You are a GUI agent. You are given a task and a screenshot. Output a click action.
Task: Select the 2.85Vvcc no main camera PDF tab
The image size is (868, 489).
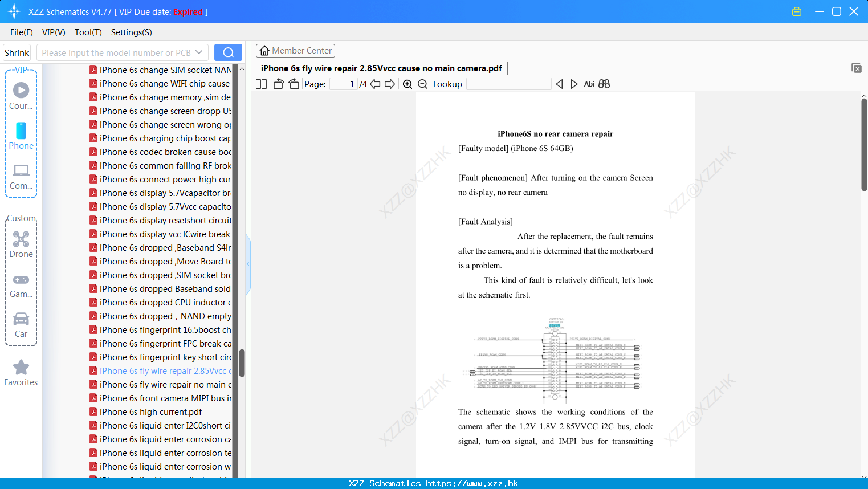pyautogui.click(x=381, y=68)
